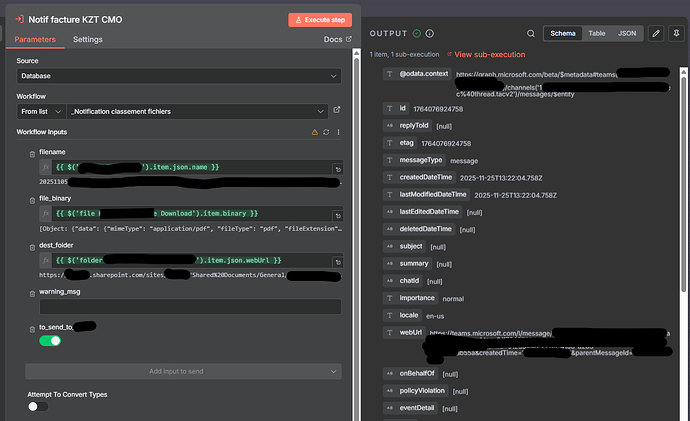Select the subject schema field
This screenshot has height=421, width=690.
404,246
